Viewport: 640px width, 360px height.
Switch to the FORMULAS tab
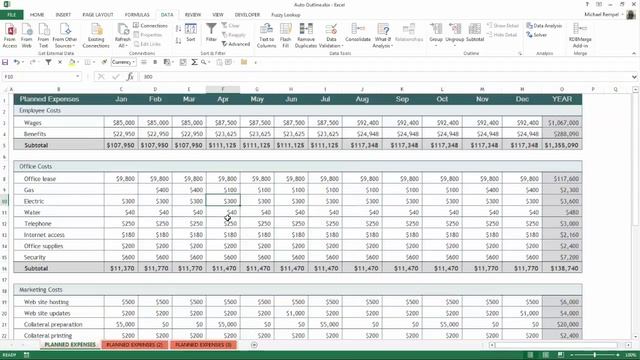(x=137, y=15)
